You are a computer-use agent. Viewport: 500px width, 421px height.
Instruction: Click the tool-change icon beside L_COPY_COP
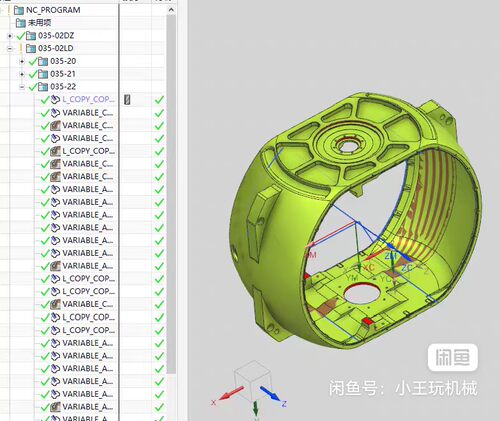tap(127, 100)
